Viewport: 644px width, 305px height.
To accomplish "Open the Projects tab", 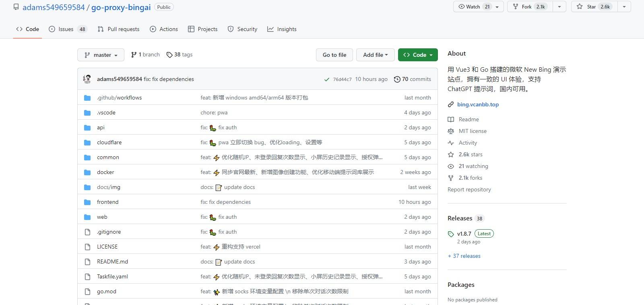I will [202, 29].
